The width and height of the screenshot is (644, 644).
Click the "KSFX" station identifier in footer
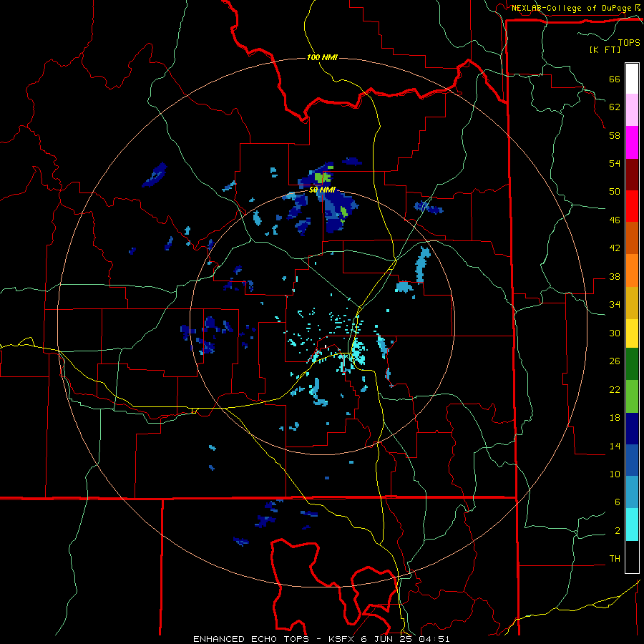341,639
